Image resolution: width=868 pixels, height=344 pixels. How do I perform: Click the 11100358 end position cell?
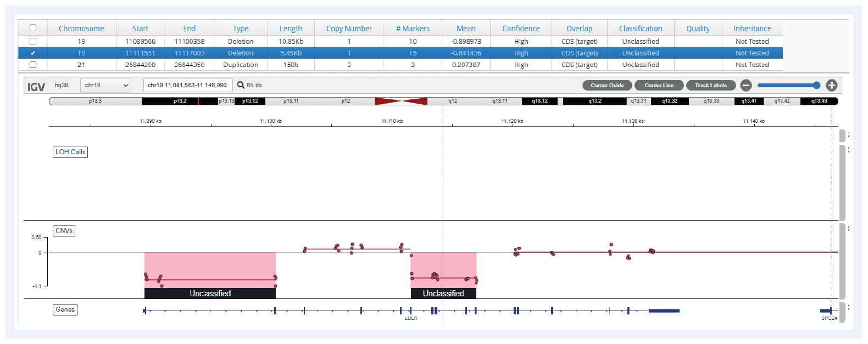[x=190, y=41]
